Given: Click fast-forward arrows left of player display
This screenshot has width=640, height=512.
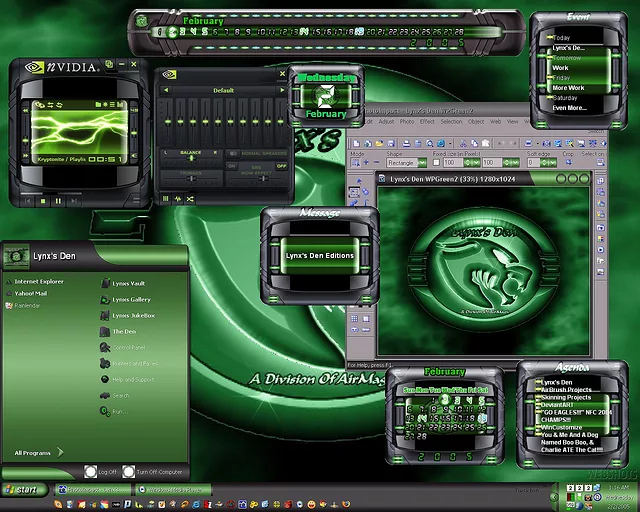Looking at the screenshot, I should pyautogui.click(x=25, y=156).
